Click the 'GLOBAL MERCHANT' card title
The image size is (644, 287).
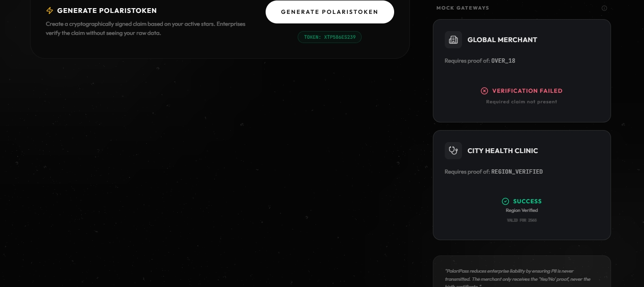click(x=502, y=40)
